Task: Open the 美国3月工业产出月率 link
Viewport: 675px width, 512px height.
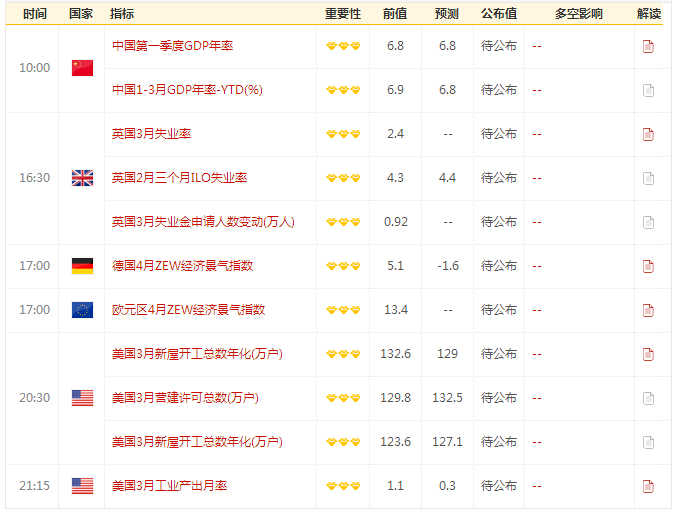Action: tap(170, 486)
